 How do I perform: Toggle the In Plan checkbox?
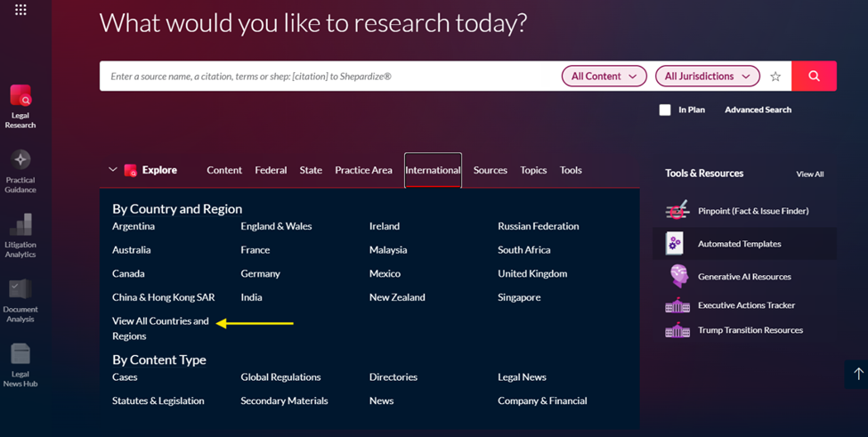coord(665,109)
